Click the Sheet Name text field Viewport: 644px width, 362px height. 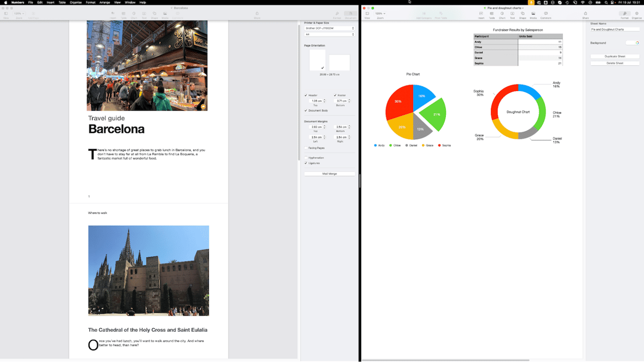click(x=614, y=30)
